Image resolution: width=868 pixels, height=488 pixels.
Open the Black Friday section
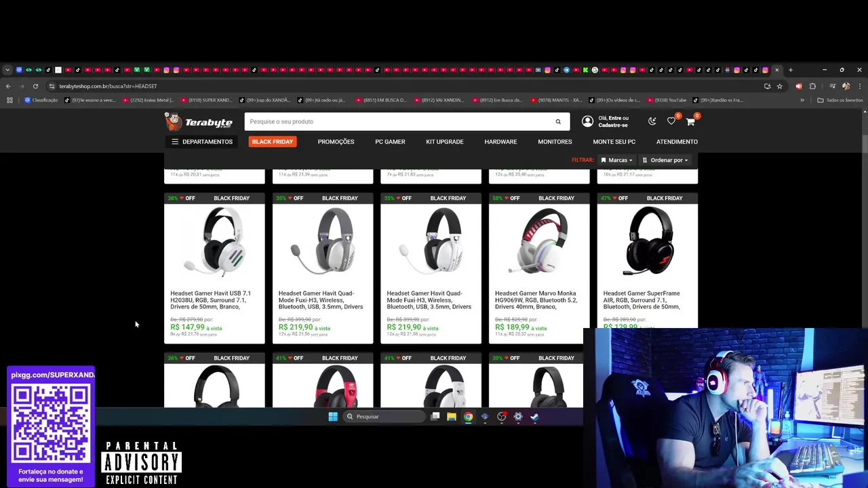point(273,142)
